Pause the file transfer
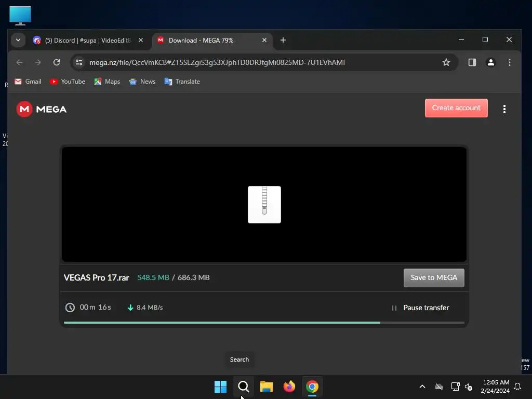Image resolution: width=532 pixels, height=399 pixels. [420, 308]
